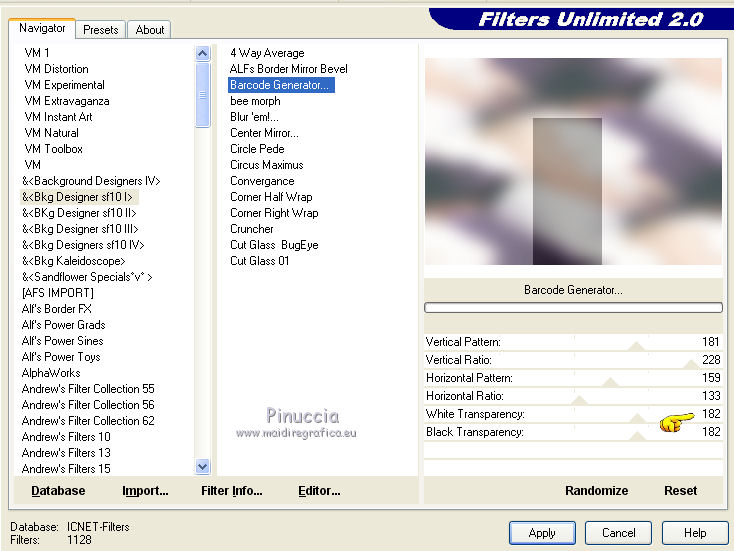Choose the Blur 'em!... filter

click(254, 117)
